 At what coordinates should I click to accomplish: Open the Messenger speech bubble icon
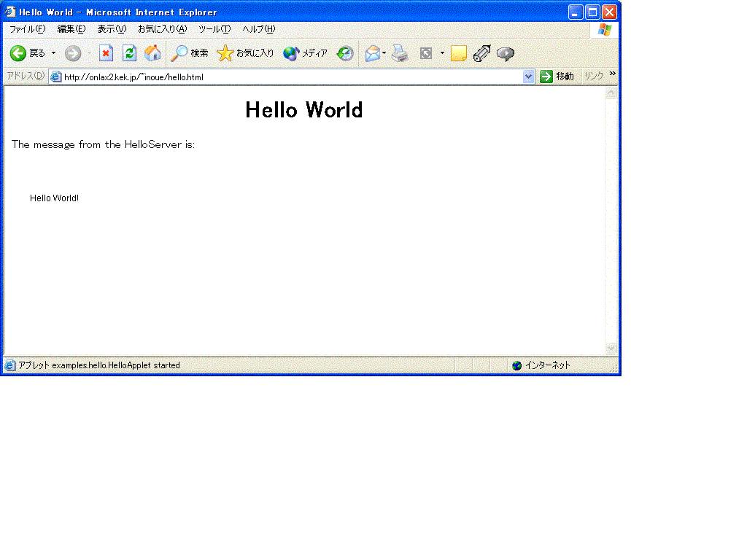(x=506, y=54)
